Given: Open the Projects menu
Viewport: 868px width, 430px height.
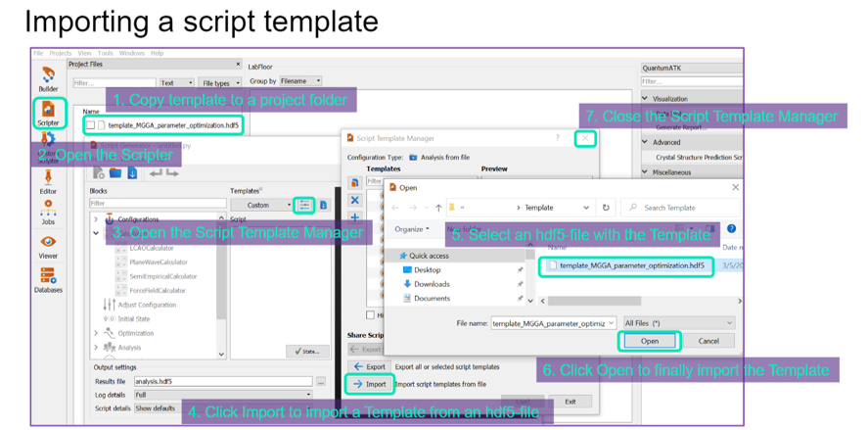Looking at the screenshot, I should pos(61,53).
